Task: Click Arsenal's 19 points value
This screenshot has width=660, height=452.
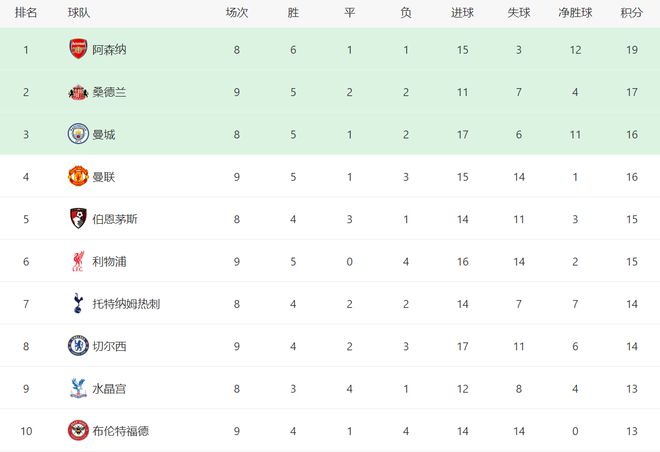Action: (x=631, y=49)
